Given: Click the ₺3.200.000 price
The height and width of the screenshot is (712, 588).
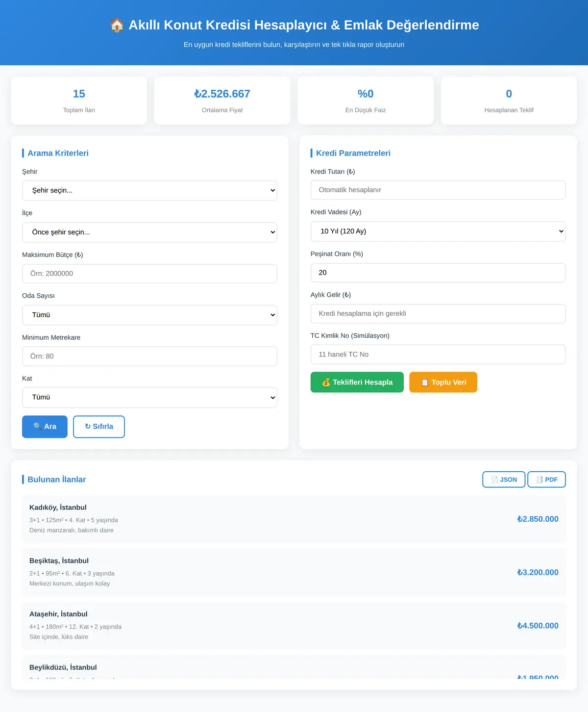Looking at the screenshot, I should coord(538,572).
